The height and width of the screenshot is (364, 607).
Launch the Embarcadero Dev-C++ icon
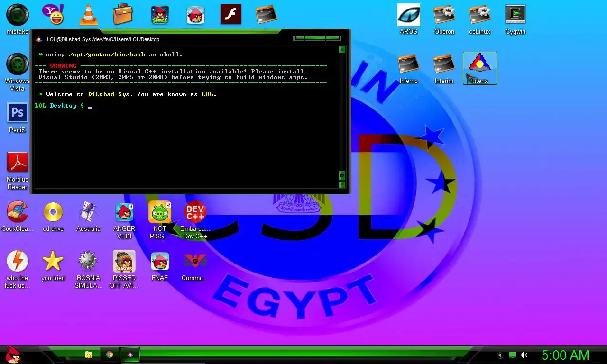(195, 220)
